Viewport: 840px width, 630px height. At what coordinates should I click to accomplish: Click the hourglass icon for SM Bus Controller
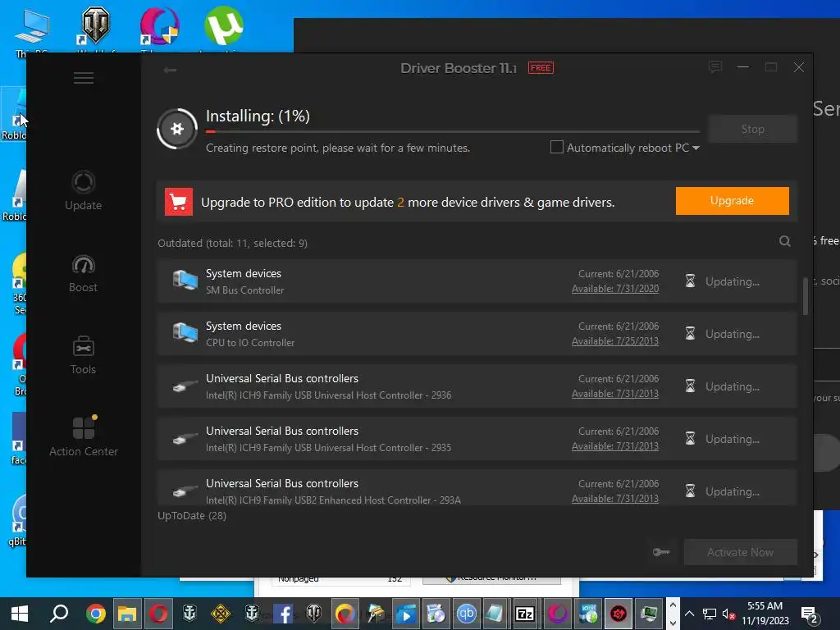coord(690,281)
